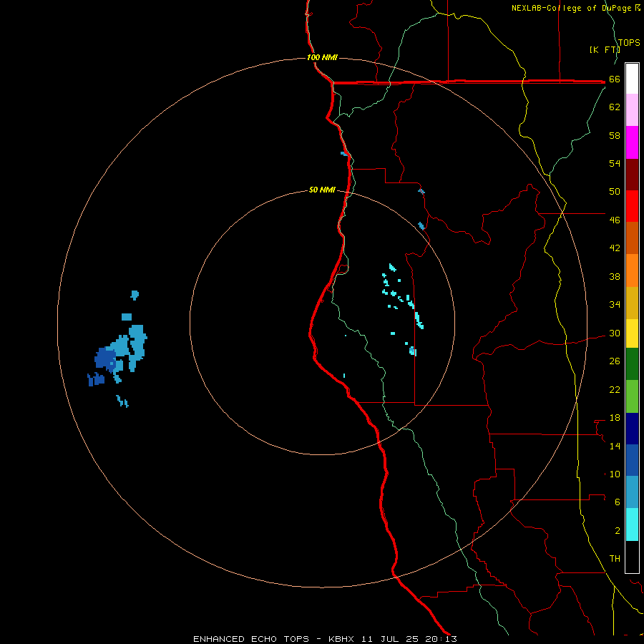Click legend value '34'
Image resolution: width=644 pixels, height=644 pixels.
pos(615,304)
